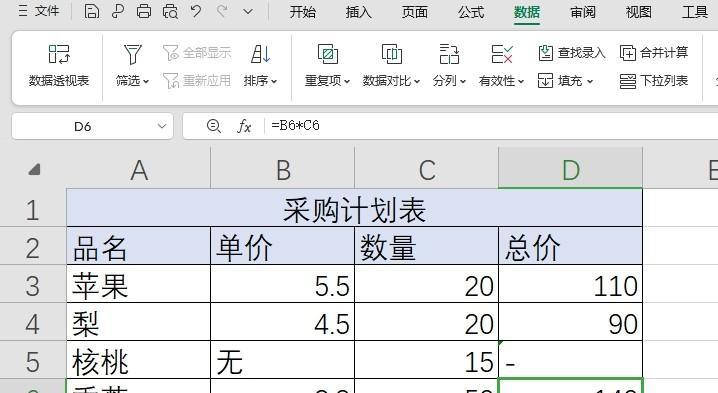Undo the last action

pyautogui.click(x=196, y=11)
